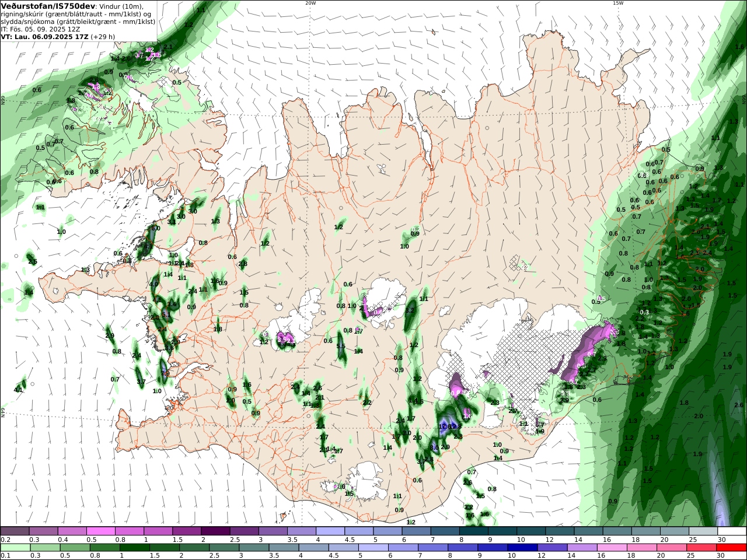
Task: Click the 15W longitude label
Action: (x=618, y=3)
